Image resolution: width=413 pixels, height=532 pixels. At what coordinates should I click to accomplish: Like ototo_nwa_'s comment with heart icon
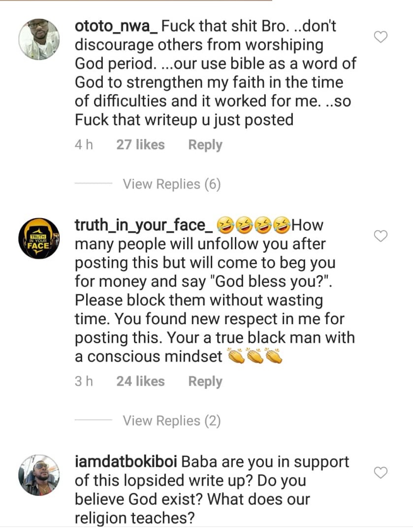(381, 37)
